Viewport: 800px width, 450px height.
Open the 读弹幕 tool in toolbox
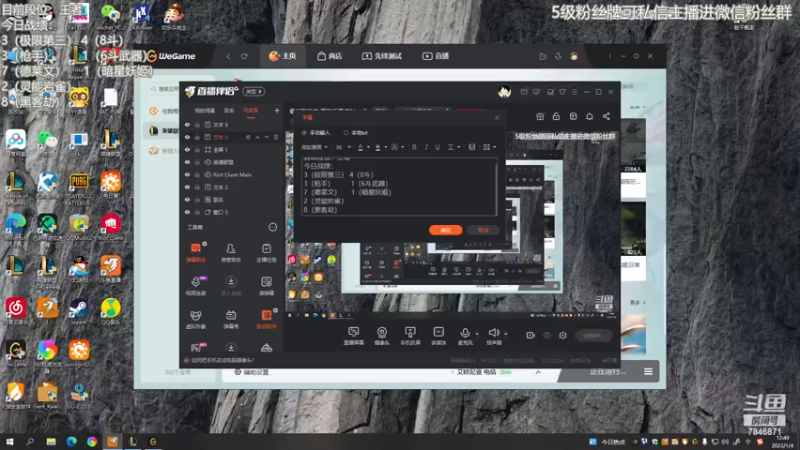click(x=266, y=286)
